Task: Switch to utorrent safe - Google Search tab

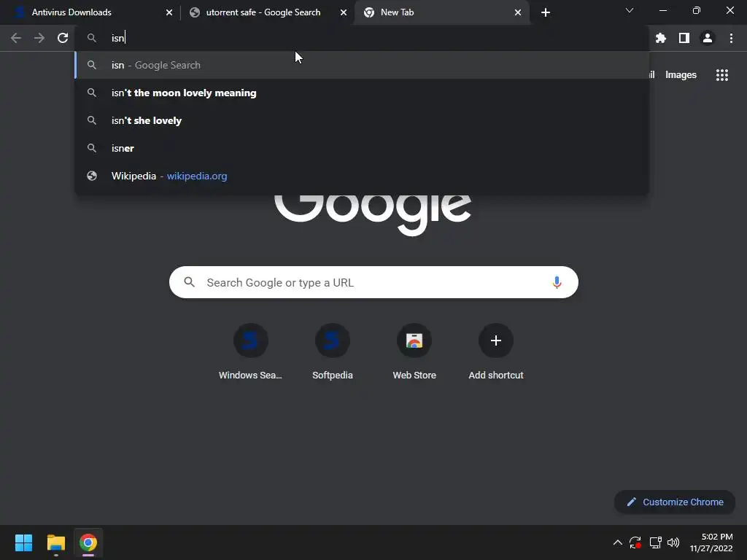Action: coord(268,12)
